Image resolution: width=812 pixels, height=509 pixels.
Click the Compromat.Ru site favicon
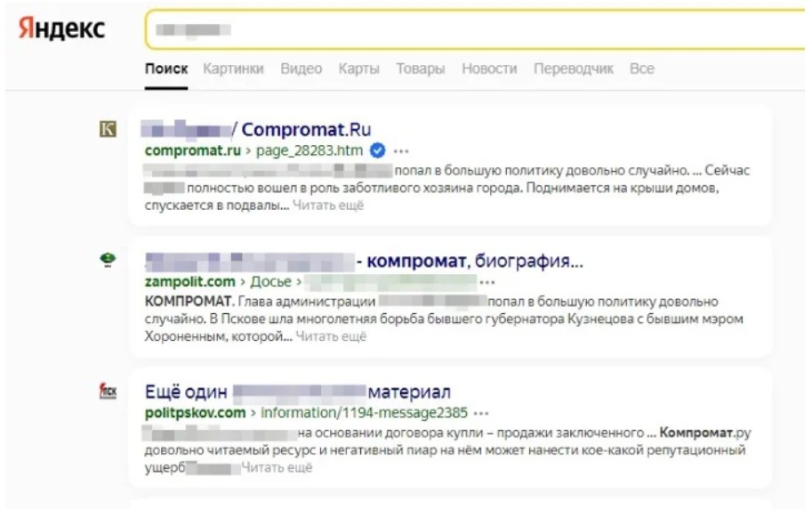[108, 129]
